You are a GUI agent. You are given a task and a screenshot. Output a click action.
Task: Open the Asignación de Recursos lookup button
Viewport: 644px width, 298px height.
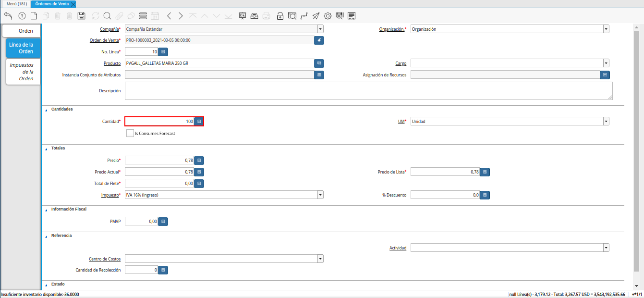click(605, 74)
